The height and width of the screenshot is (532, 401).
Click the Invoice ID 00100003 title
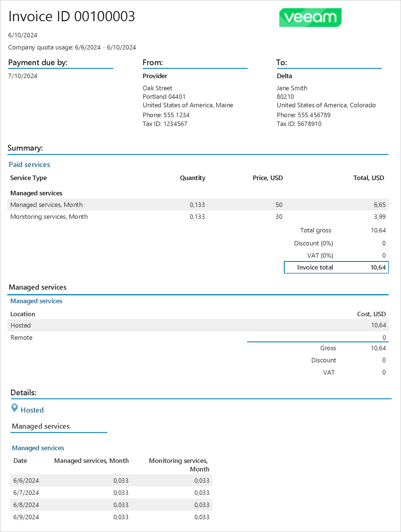(72, 16)
